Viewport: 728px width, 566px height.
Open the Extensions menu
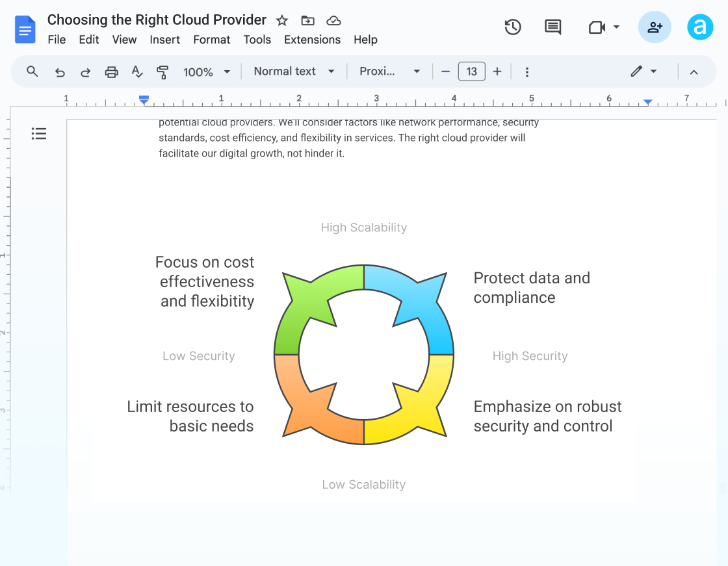312,40
